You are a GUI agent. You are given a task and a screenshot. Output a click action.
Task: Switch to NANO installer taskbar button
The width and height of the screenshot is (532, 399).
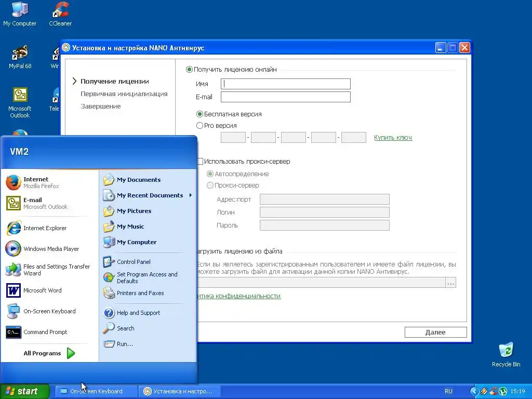(180, 391)
